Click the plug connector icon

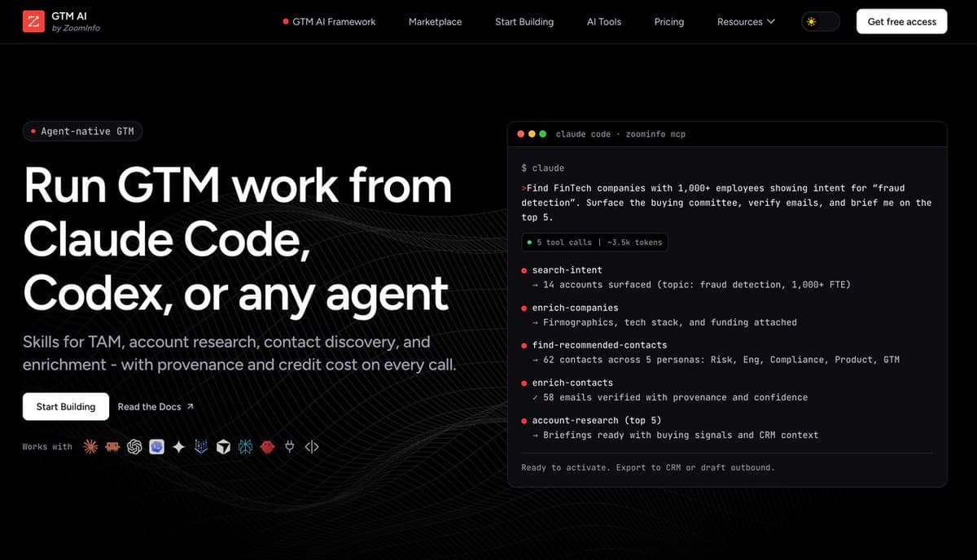click(x=289, y=447)
